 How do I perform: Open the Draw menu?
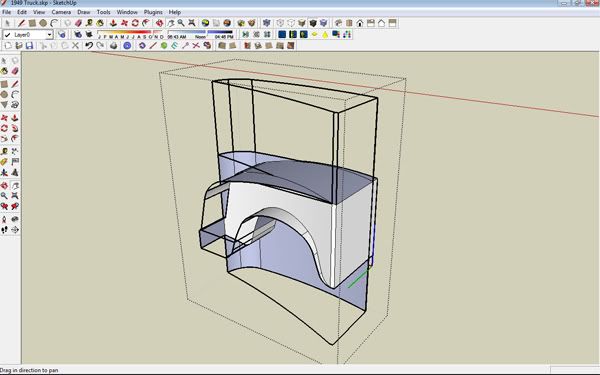(x=84, y=12)
